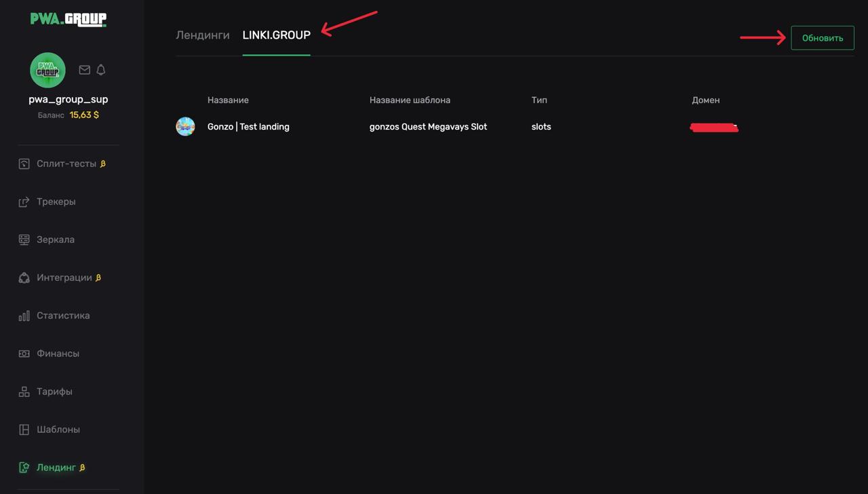868x494 pixels.
Task: Click the Интеграции sidebar icon
Action: [24, 278]
